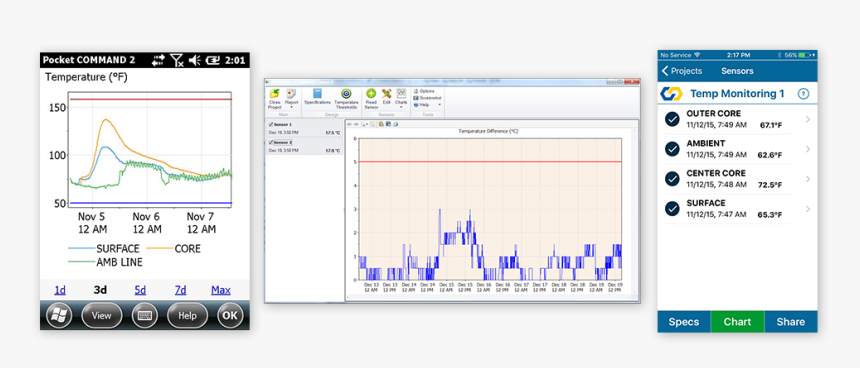Uncheck the OUTER CORE sensor checkmark
The image size is (860, 368).
(x=672, y=119)
